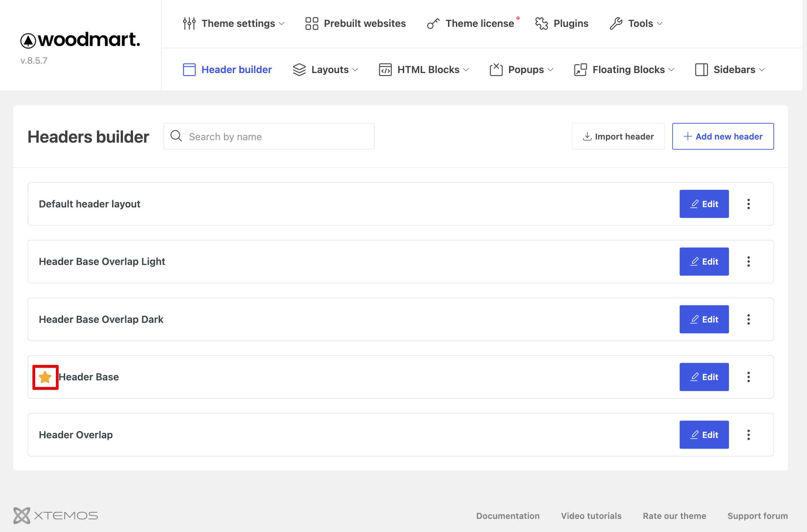Click the Xtemos logo in footer
The image size is (807, 532).
56,515
